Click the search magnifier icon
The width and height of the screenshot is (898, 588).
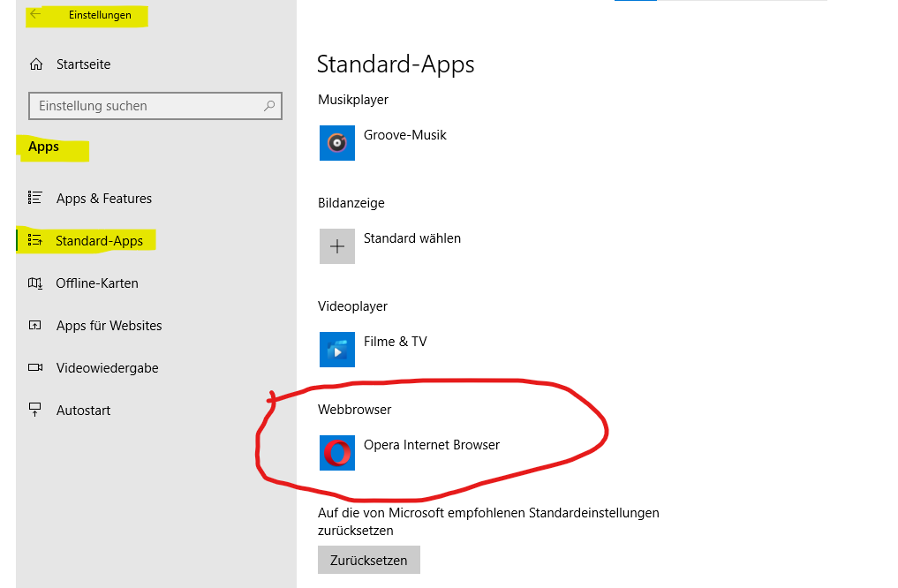pos(269,106)
